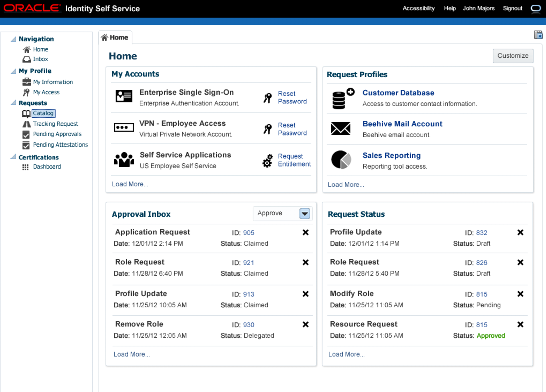Load more items in Approval Inbox

132,354
